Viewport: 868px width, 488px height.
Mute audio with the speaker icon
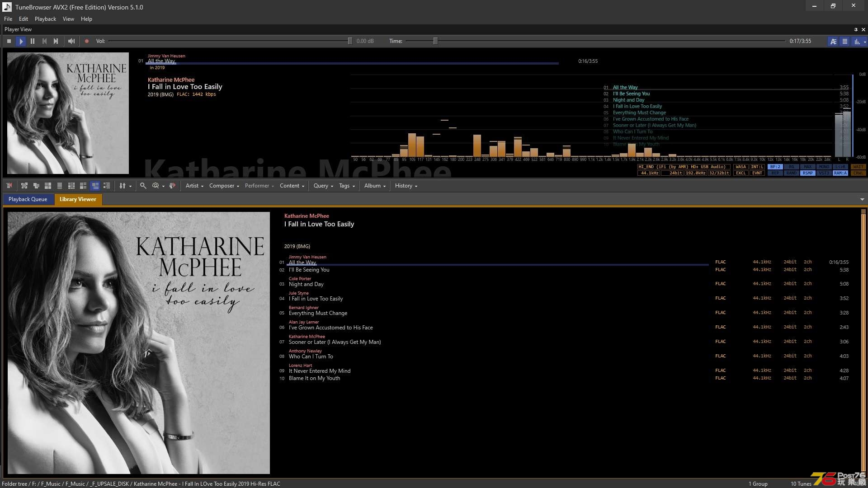[x=71, y=41]
